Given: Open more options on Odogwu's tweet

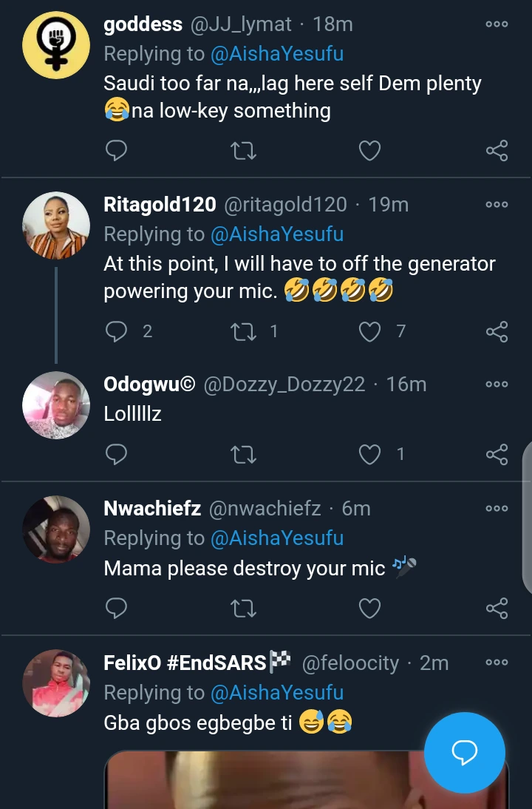Looking at the screenshot, I should [497, 385].
